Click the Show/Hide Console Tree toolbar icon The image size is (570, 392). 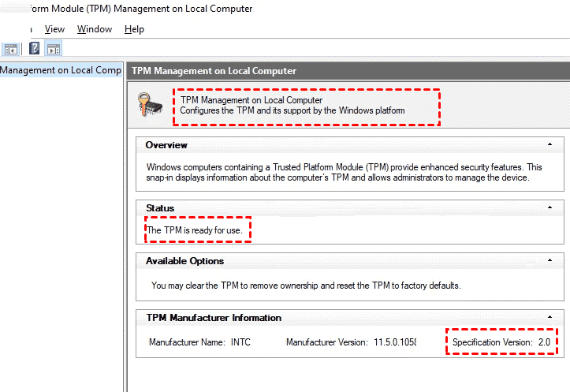[11, 48]
